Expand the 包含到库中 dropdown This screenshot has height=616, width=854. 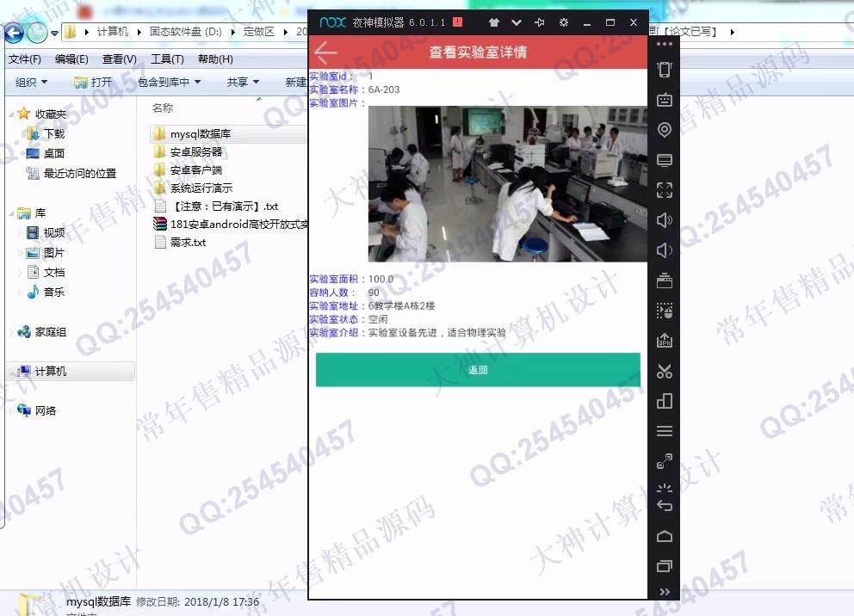pyautogui.click(x=169, y=83)
